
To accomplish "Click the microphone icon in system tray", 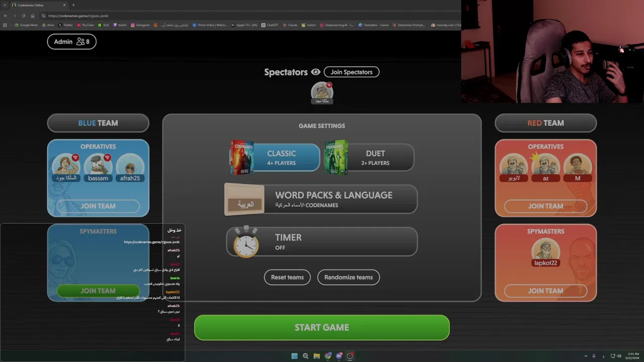I will 594,356.
